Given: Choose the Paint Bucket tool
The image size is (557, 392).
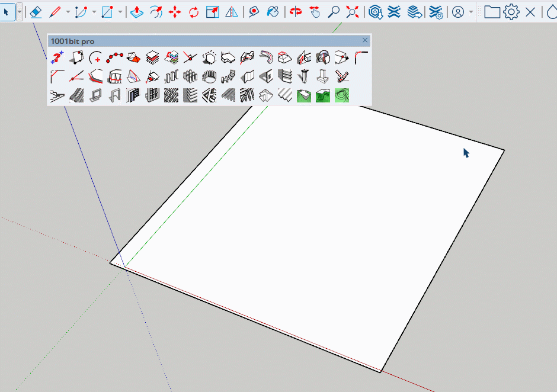Looking at the screenshot, I should (x=273, y=12).
